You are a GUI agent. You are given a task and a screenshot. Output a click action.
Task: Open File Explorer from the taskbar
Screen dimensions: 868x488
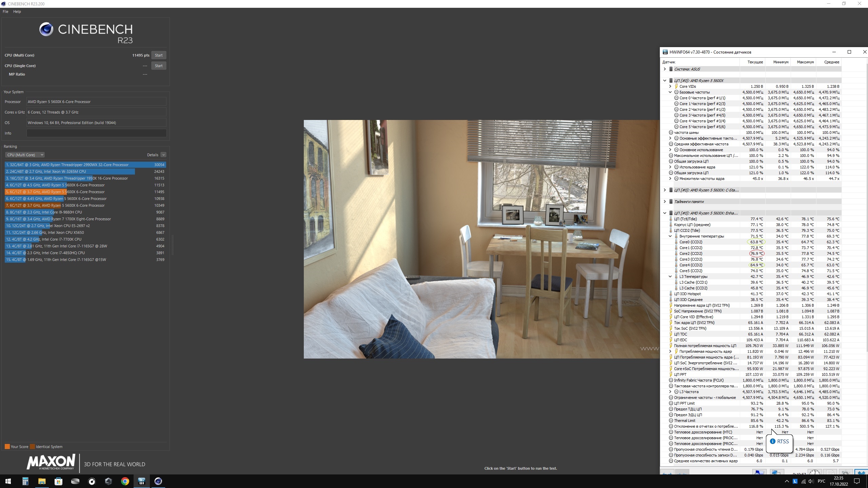[42, 481]
